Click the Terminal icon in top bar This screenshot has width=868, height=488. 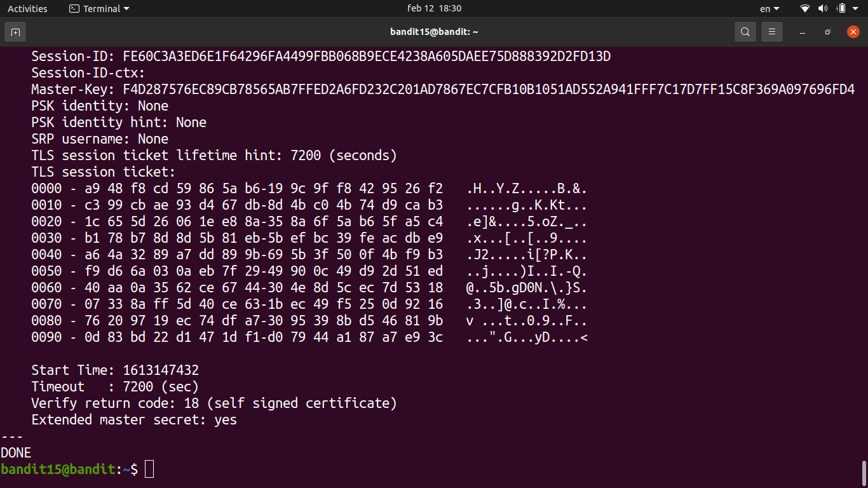click(x=74, y=9)
